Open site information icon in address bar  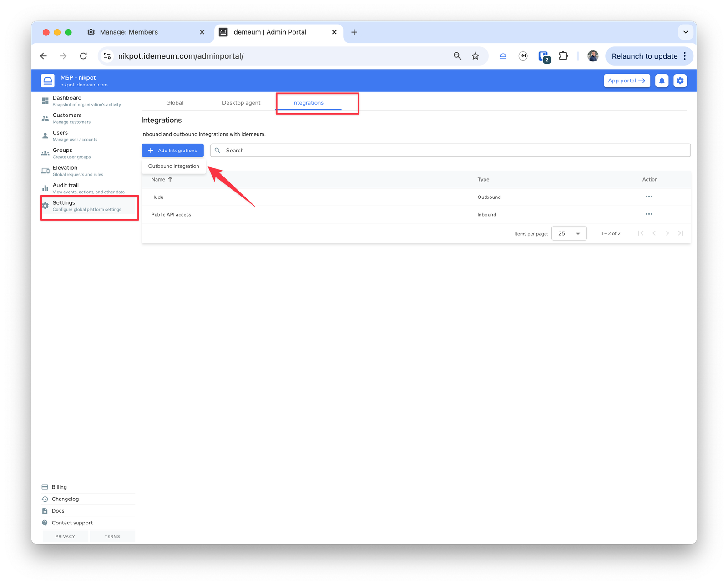107,56
